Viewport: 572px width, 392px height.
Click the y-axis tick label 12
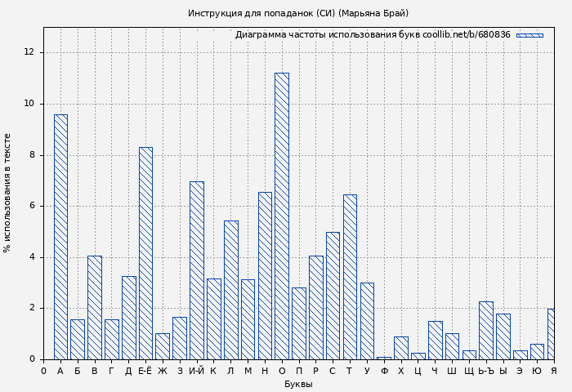tap(29, 52)
